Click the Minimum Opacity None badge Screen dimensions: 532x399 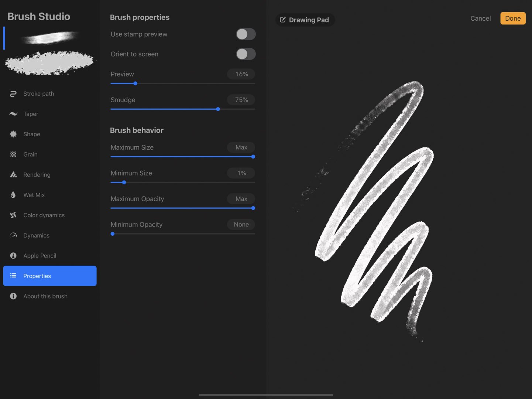tap(241, 224)
